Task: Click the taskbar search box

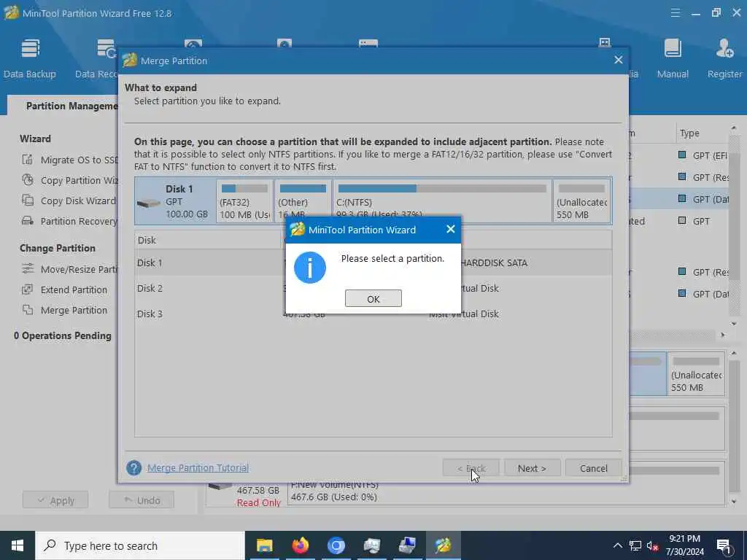Action: click(x=140, y=545)
